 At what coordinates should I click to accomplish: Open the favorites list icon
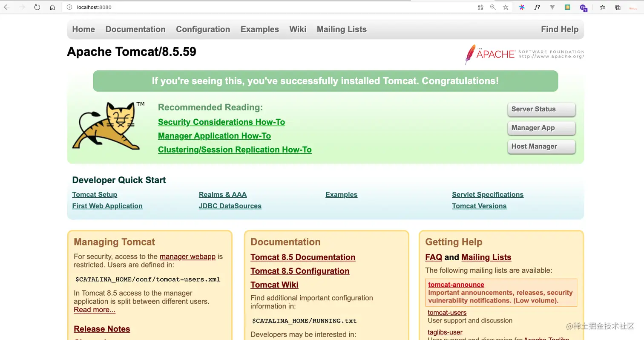point(602,7)
